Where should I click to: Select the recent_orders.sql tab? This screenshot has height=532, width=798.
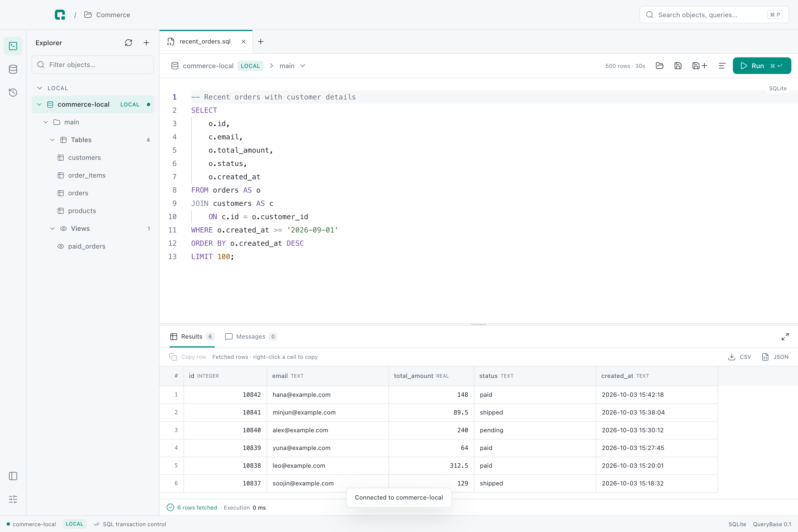pos(206,41)
